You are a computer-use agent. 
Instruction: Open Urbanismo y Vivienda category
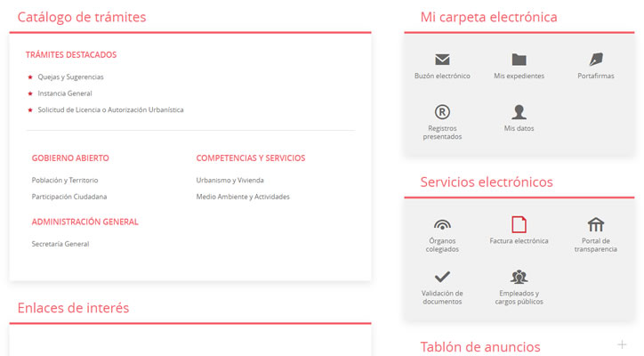coord(229,180)
